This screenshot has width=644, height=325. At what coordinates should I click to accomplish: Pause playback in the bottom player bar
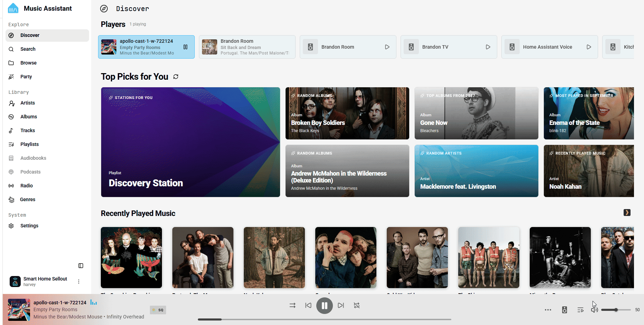(x=325, y=305)
